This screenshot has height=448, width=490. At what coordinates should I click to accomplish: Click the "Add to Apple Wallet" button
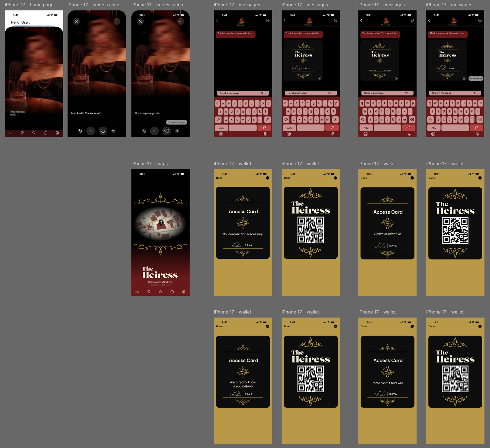[x=476, y=78]
